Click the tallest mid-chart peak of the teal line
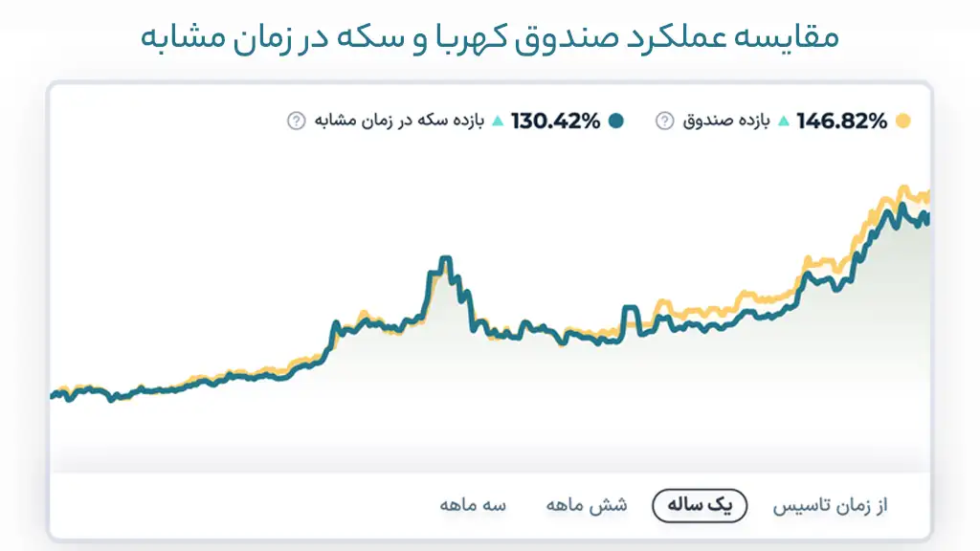980x551 pixels. (444, 258)
